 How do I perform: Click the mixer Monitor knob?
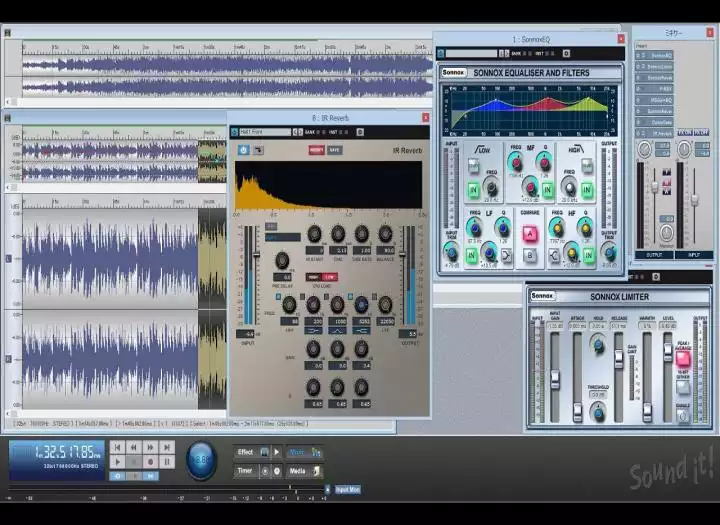click(666, 233)
